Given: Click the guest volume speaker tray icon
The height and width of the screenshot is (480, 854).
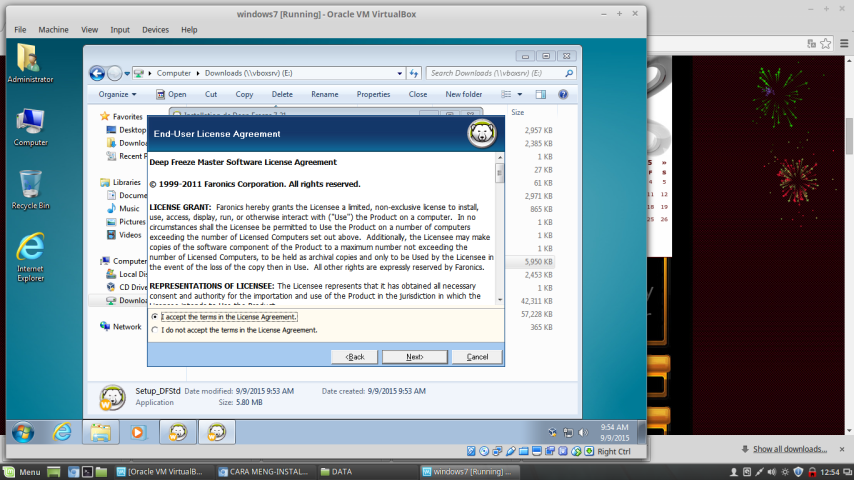Looking at the screenshot, I should pos(583,433).
